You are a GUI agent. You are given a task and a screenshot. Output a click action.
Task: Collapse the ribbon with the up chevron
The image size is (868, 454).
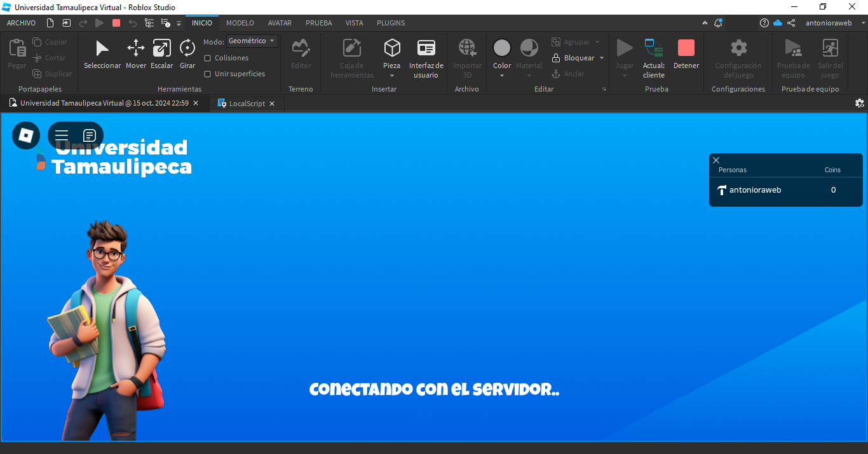[x=705, y=23]
